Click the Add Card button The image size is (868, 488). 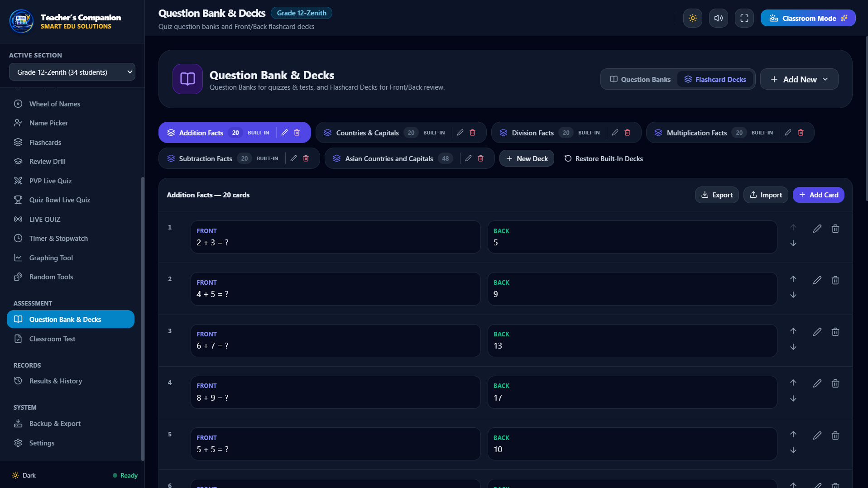818,195
